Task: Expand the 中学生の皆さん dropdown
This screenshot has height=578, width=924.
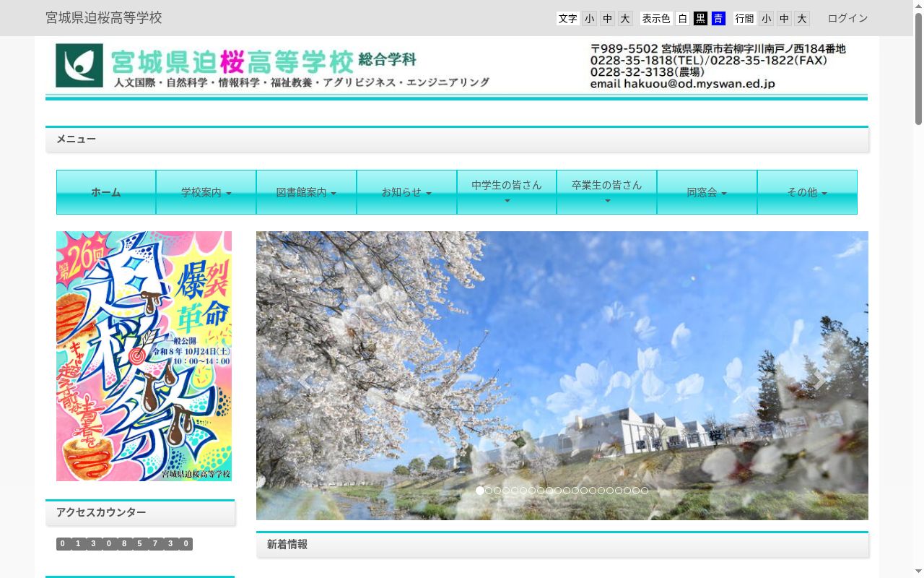Action: [507, 192]
